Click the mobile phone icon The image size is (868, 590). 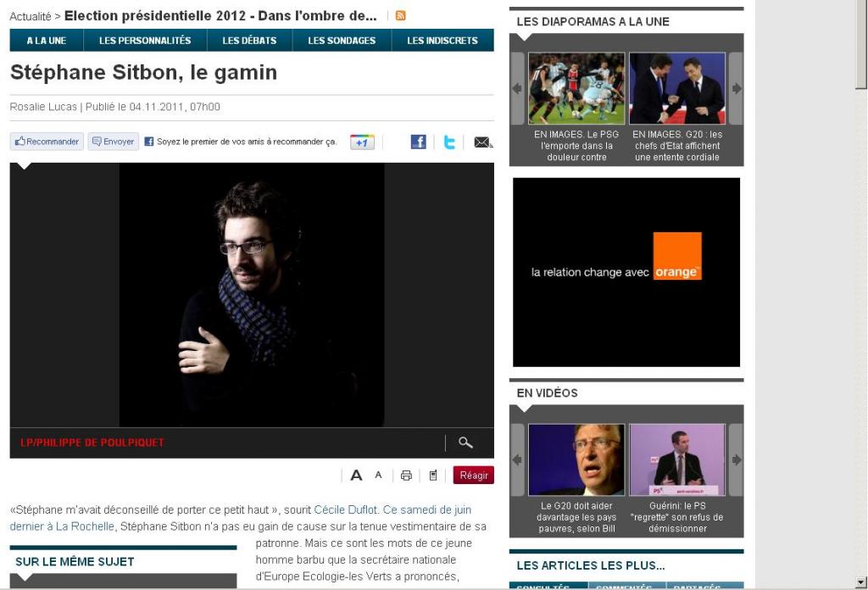(433, 476)
